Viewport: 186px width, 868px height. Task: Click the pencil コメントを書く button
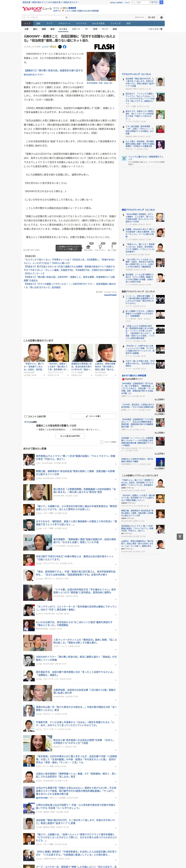(x=93, y=416)
